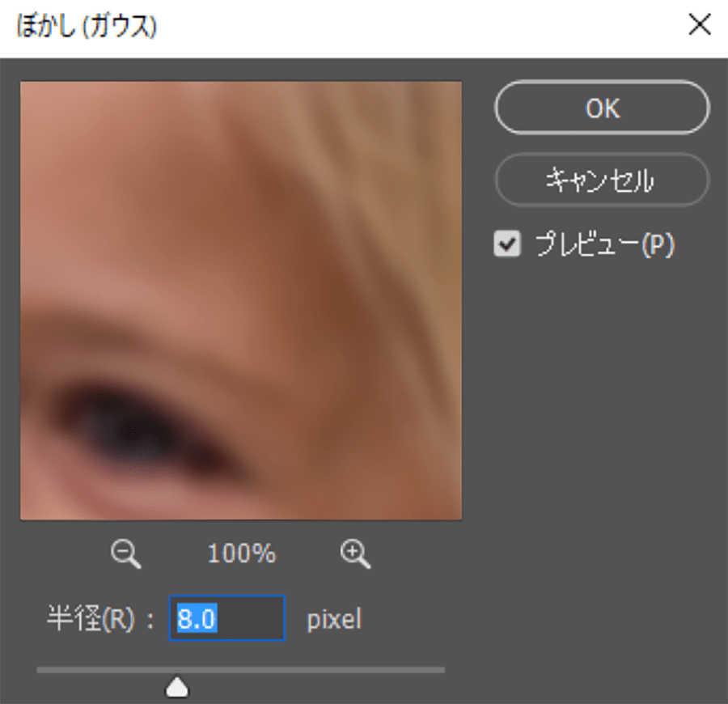Screen dimensions: 728x704
Task: Confirm the blur with the OK button
Action: tap(602, 108)
